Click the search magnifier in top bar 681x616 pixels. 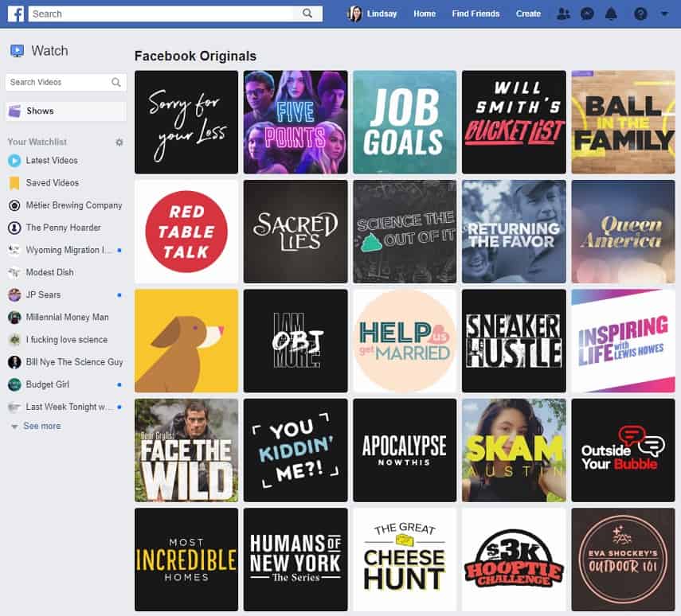pos(307,14)
